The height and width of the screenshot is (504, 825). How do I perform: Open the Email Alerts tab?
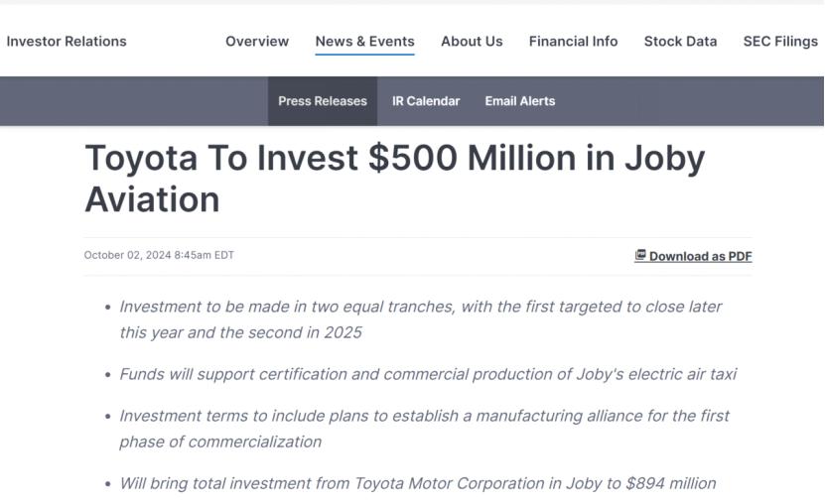tap(520, 101)
